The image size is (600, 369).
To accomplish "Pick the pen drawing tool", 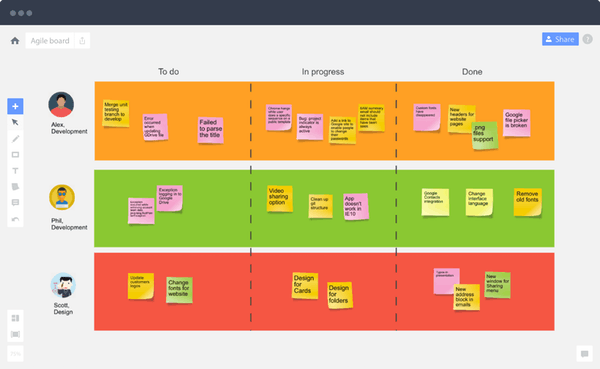I will pyautogui.click(x=15, y=139).
